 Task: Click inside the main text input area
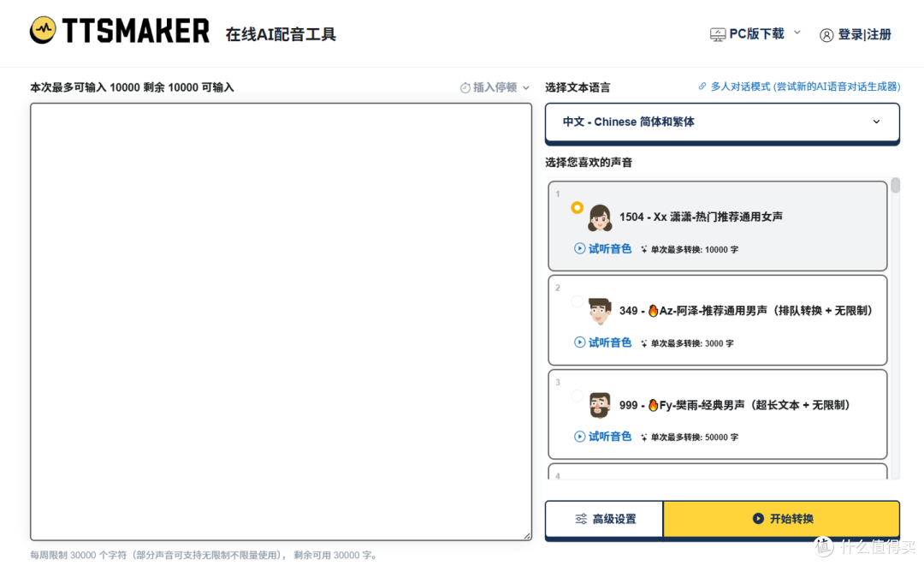(281, 321)
